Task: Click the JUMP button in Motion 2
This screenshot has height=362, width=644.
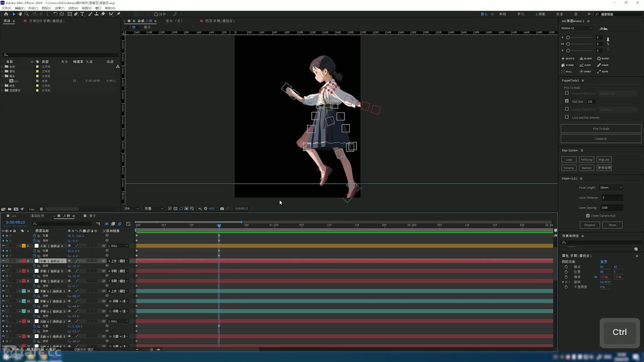Action: pyautogui.click(x=585, y=65)
